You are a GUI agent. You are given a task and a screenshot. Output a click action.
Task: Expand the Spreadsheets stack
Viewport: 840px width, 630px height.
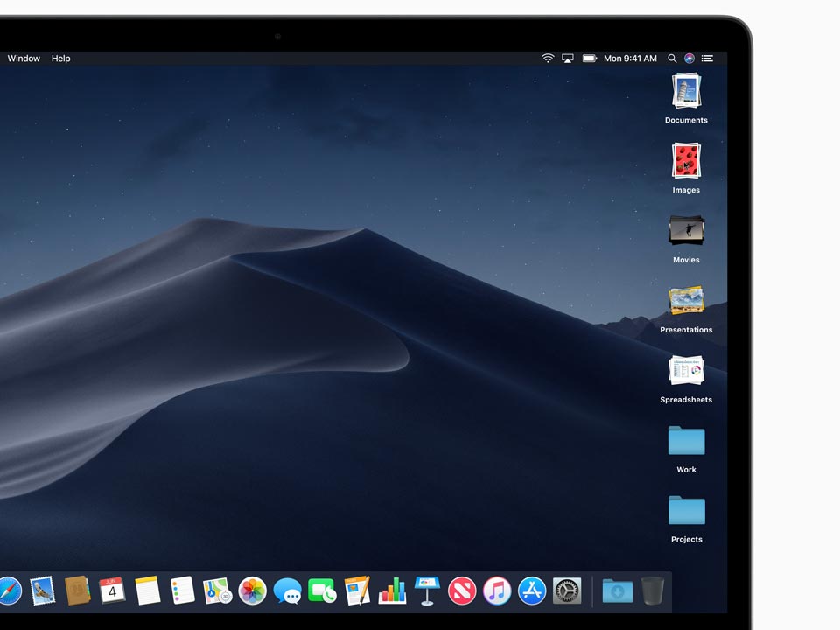tap(686, 371)
